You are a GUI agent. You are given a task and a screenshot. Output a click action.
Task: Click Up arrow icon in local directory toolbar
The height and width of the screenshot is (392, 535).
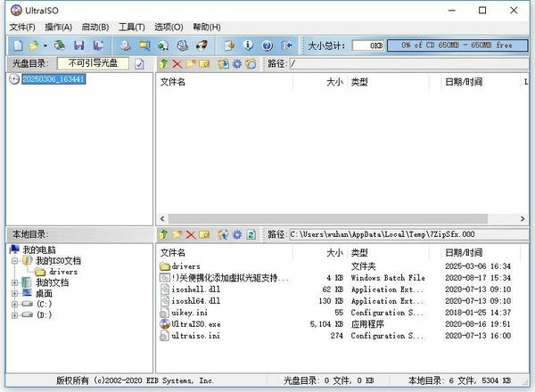click(163, 234)
